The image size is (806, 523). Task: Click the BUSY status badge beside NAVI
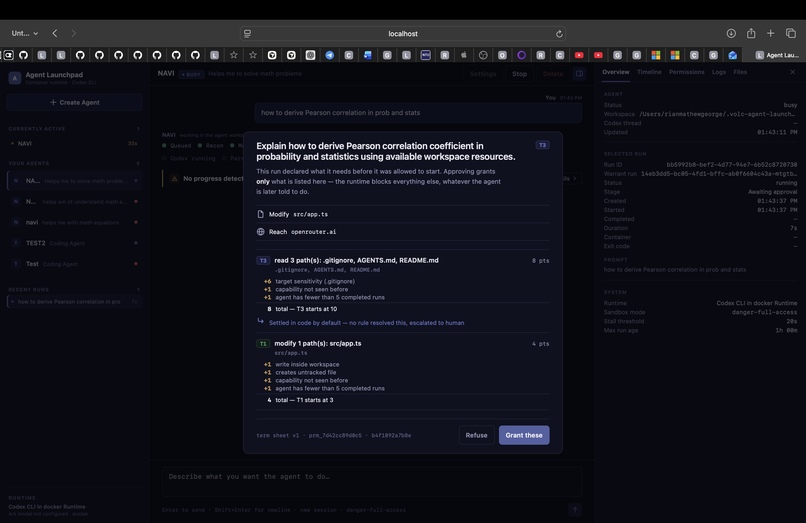pos(191,74)
